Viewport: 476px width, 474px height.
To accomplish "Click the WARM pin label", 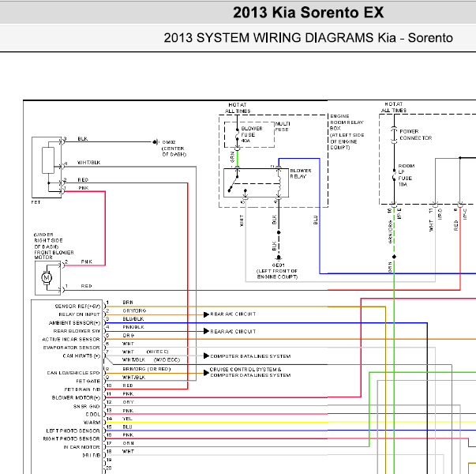I will [x=92, y=423].
